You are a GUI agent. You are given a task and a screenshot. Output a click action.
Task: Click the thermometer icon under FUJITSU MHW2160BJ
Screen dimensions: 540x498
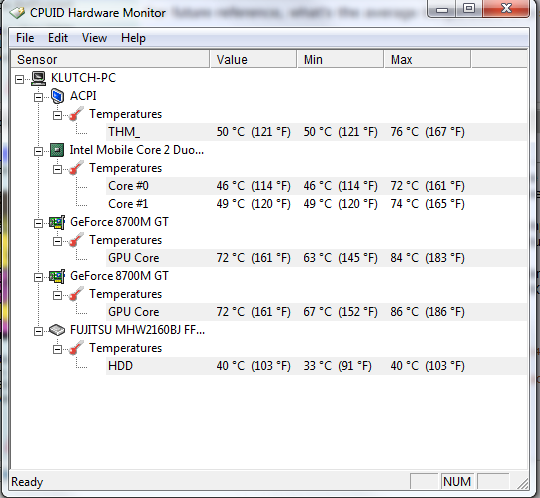coord(76,348)
